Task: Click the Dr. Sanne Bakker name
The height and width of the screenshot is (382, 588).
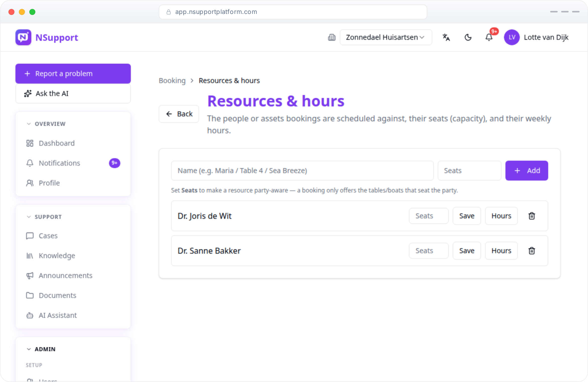Action: coord(209,251)
